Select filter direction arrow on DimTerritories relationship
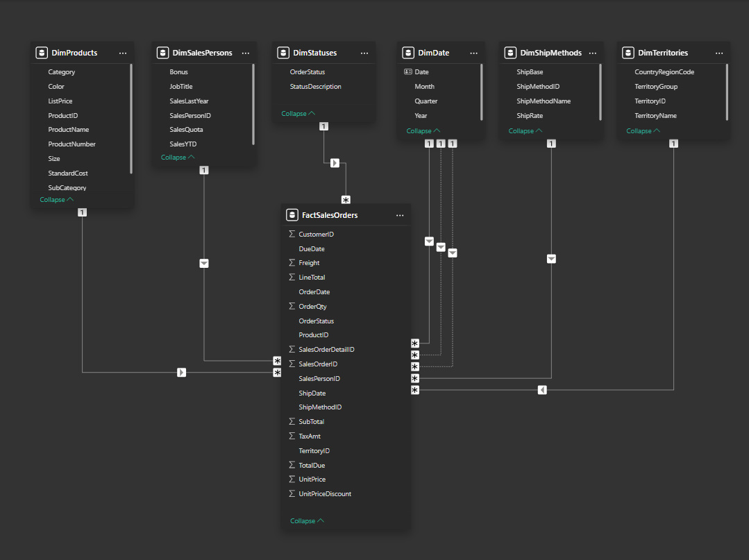This screenshot has height=560, width=749. [x=542, y=390]
